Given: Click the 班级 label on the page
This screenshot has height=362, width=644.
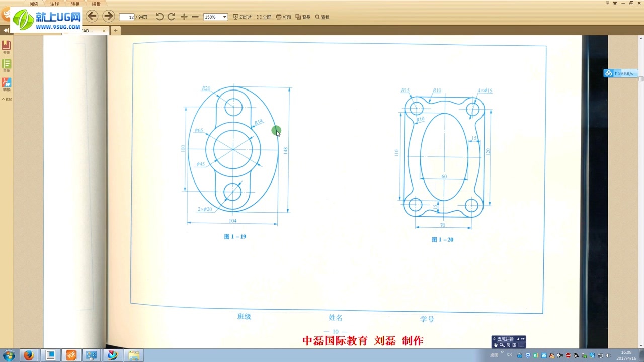Looking at the screenshot, I should pos(244,317).
